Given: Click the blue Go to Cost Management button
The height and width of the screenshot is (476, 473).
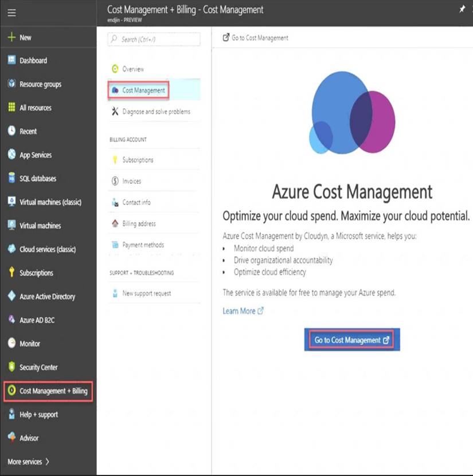Looking at the screenshot, I should (352, 340).
